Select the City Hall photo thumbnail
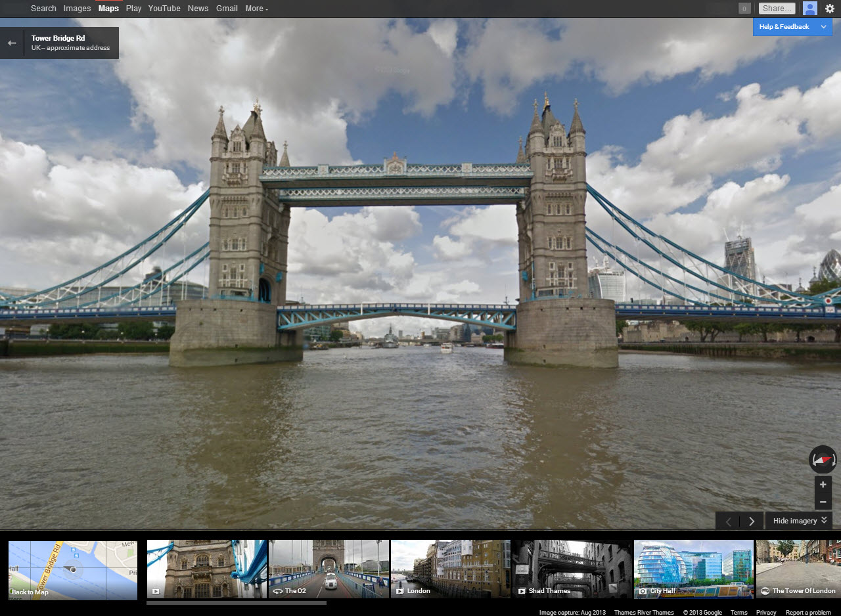The width and height of the screenshot is (841, 616). [693, 569]
